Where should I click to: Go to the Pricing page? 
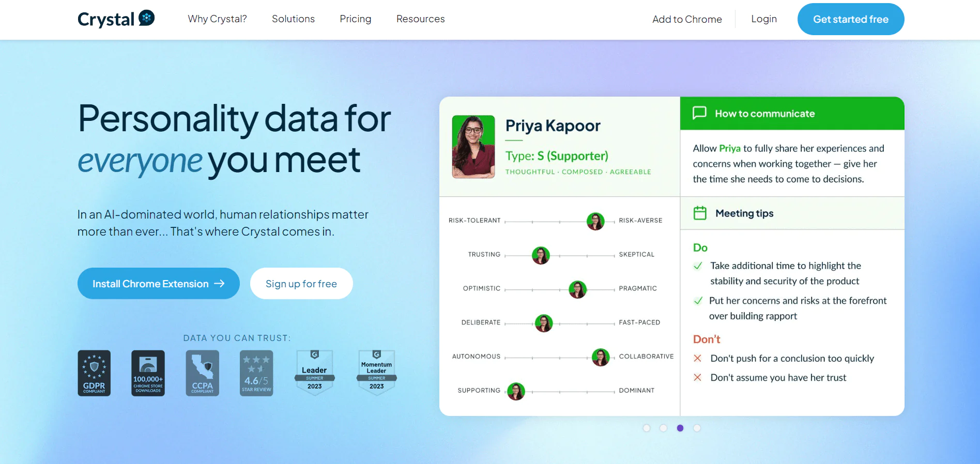(x=355, y=19)
